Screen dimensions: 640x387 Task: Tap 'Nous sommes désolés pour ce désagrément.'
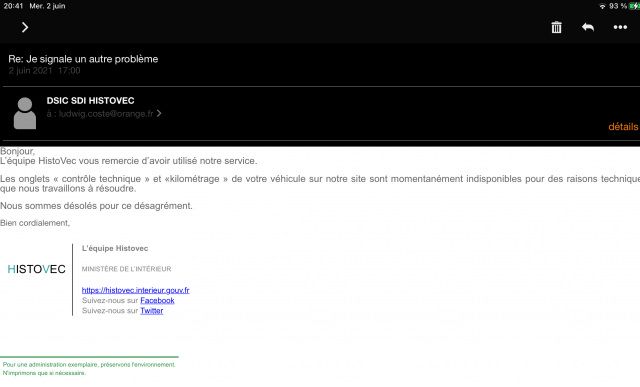(x=96, y=206)
